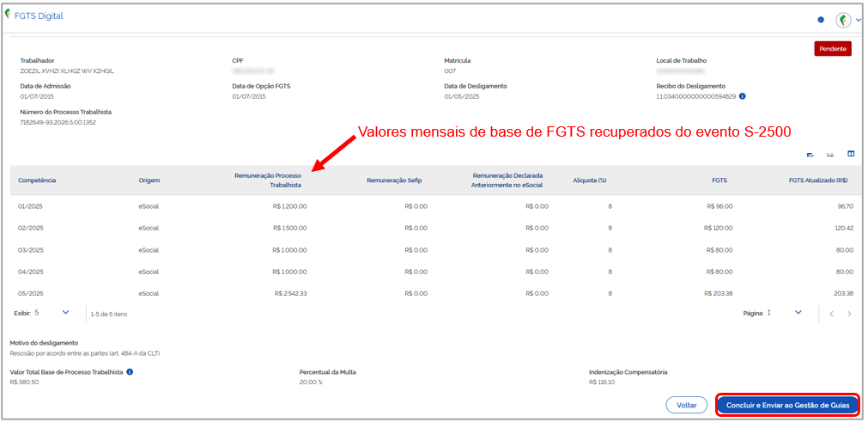Click the first table export icon

pyautogui.click(x=810, y=155)
